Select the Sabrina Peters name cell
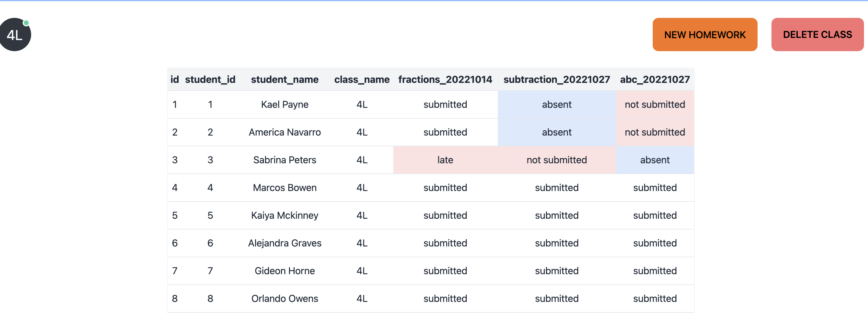The width and height of the screenshot is (868, 313). point(284,160)
